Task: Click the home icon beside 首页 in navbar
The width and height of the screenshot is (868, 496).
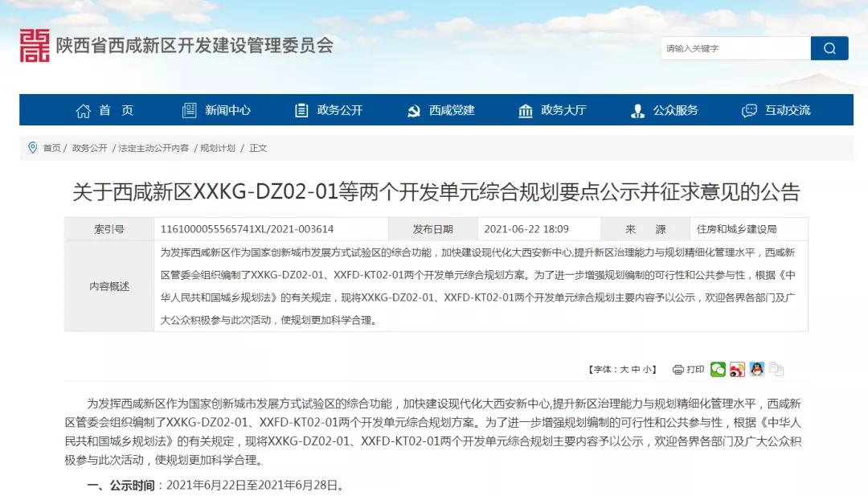Action: (83, 111)
